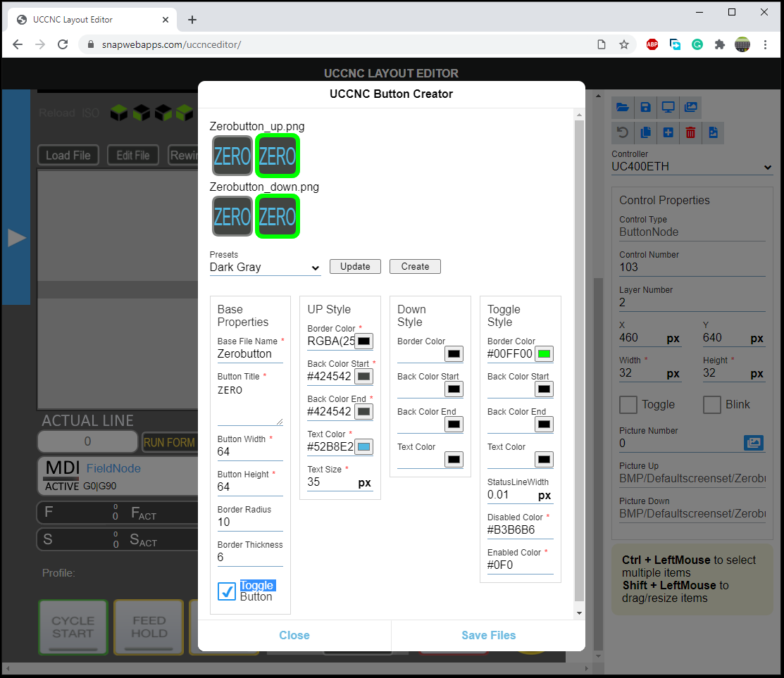Click the monitor screen icon in the toolbar

[x=668, y=108]
